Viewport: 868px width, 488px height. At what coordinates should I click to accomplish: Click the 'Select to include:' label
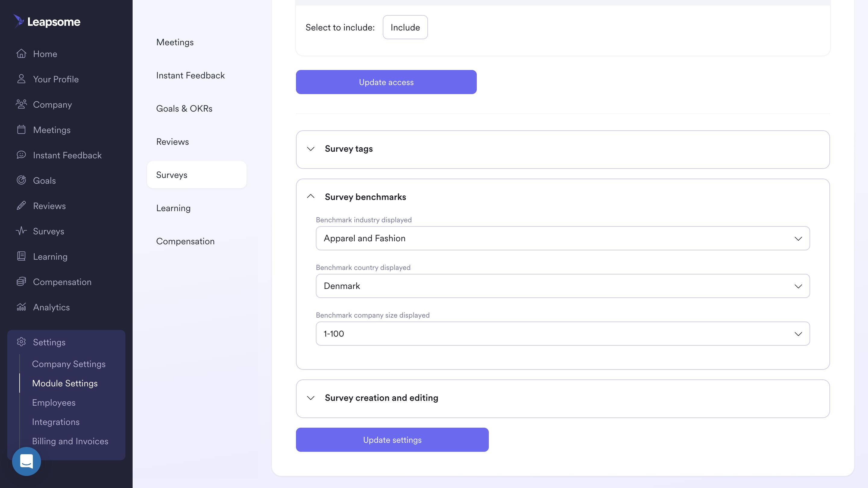340,27
